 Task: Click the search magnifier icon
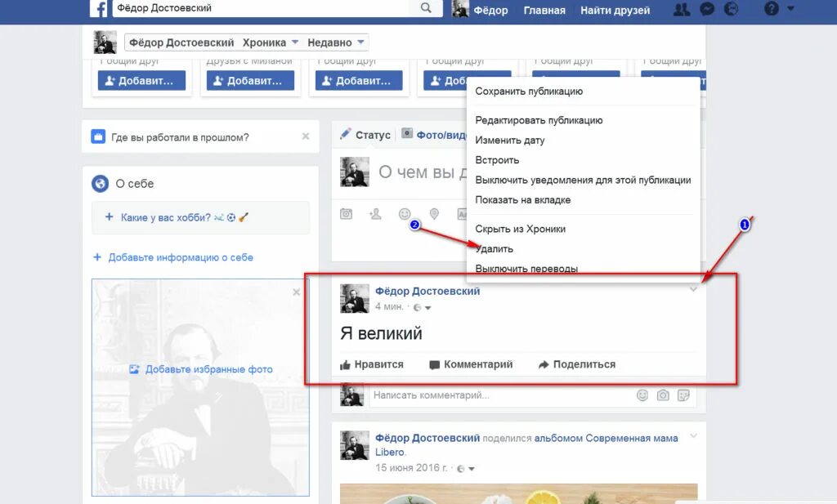point(425,8)
